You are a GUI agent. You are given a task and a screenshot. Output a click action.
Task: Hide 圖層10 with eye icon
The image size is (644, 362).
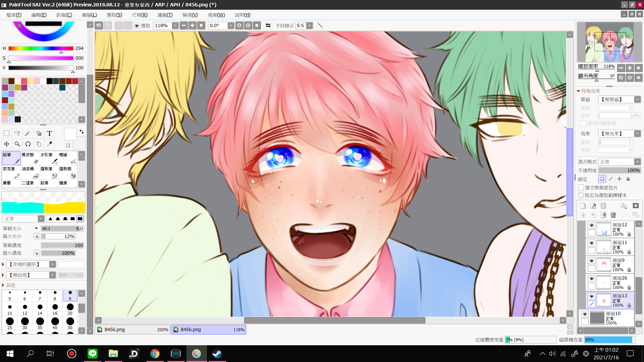click(585, 314)
